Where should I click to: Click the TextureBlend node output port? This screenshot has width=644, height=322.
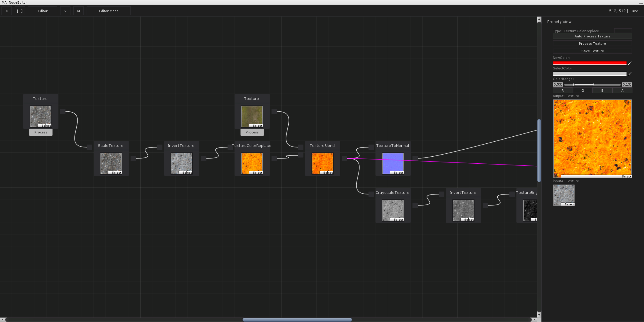point(345,158)
